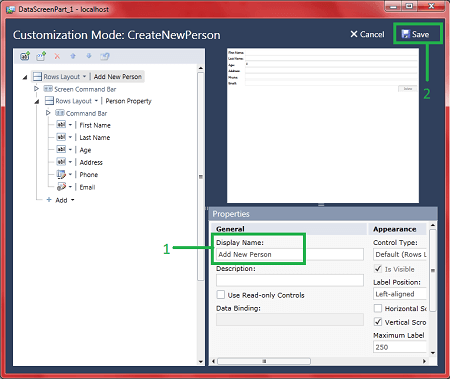
Task: Click the Display Name text field
Action: click(290, 254)
